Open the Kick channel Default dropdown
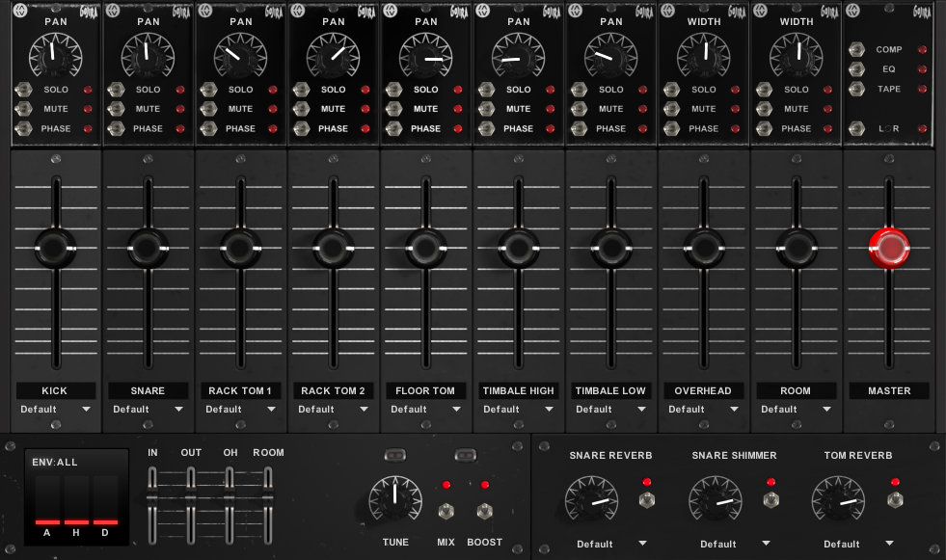Viewport: 946px width, 560px height. pyautogui.click(x=55, y=410)
